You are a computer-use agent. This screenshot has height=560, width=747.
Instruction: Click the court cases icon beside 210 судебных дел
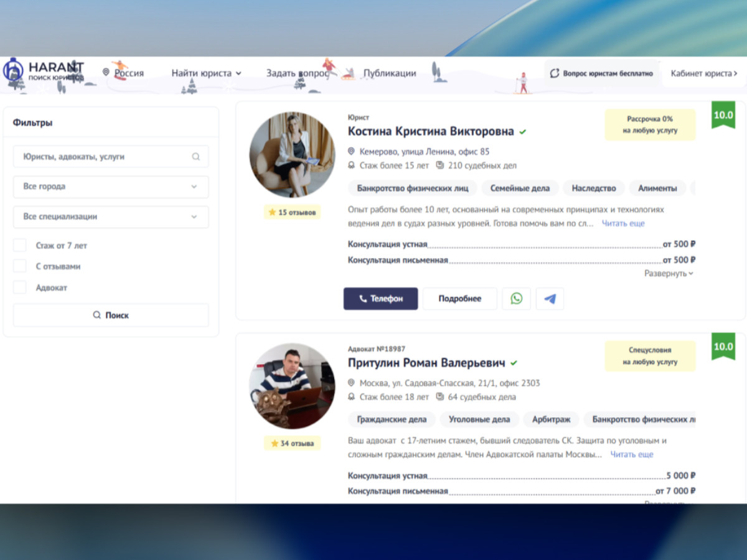tap(440, 166)
